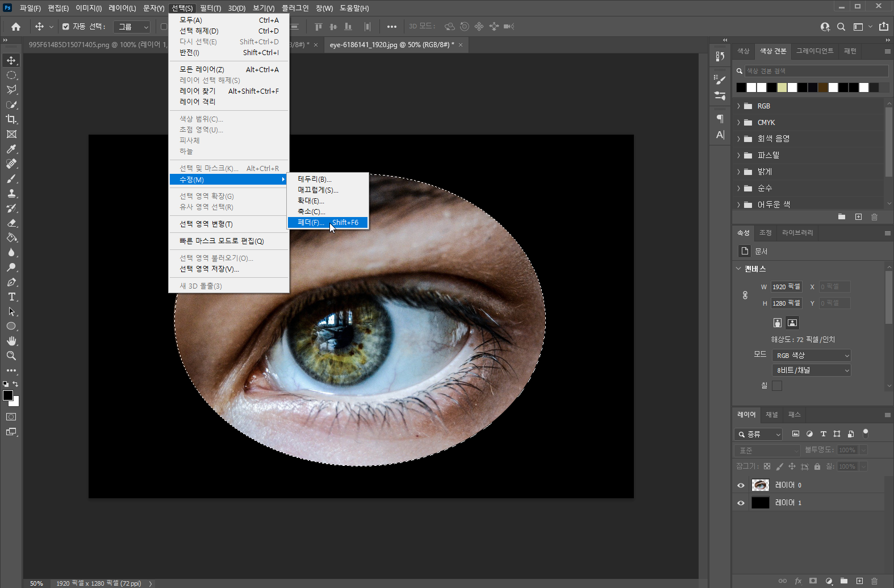Add layer mask from Layers panel bottom
This screenshot has width=894, height=588.
813,581
